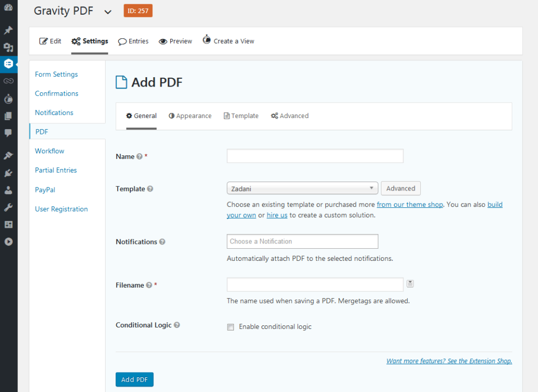Screen dimensions: 538x392
Task: Select Workflow in the settings side menu
Action: point(50,151)
